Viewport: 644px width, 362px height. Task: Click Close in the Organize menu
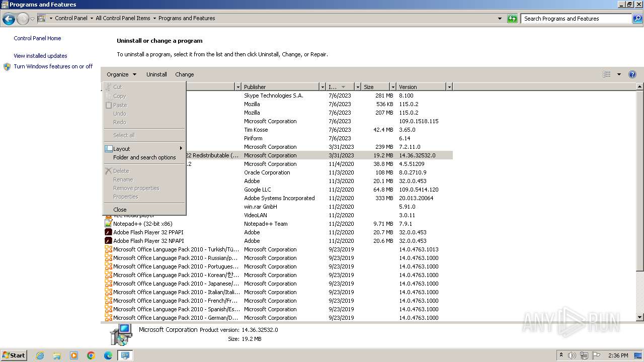click(120, 210)
